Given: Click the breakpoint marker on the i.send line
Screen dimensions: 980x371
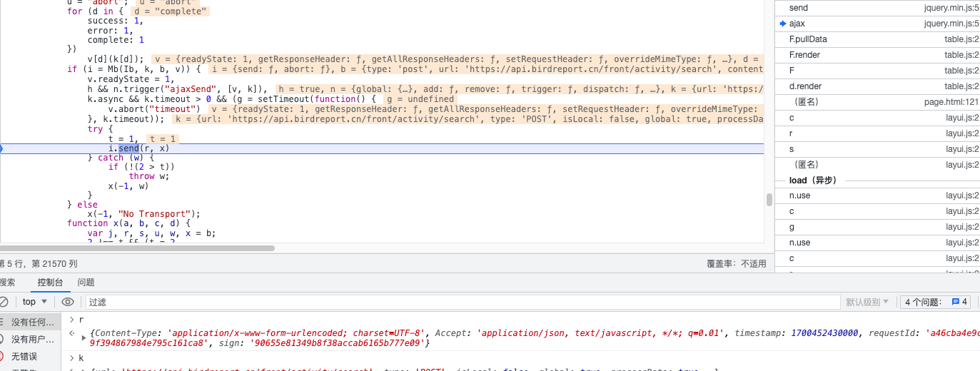Looking at the screenshot, I should pyautogui.click(x=1, y=148).
